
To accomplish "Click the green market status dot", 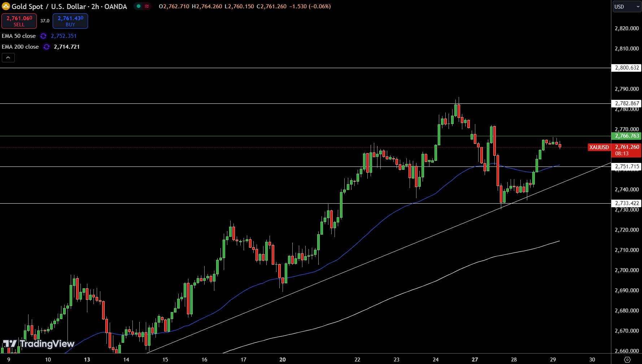I will coord(139,6).
